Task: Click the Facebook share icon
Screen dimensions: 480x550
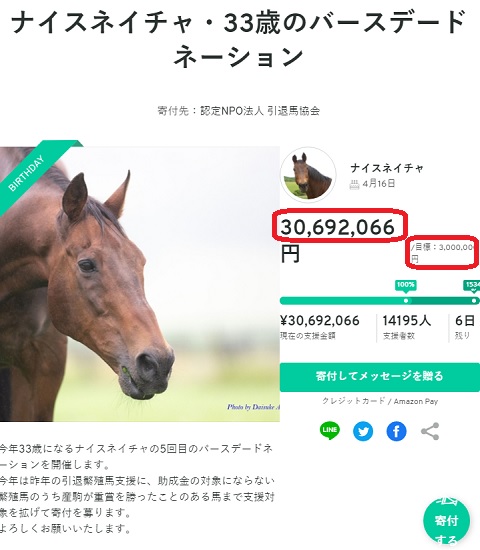Action: [x=396, y=431]
